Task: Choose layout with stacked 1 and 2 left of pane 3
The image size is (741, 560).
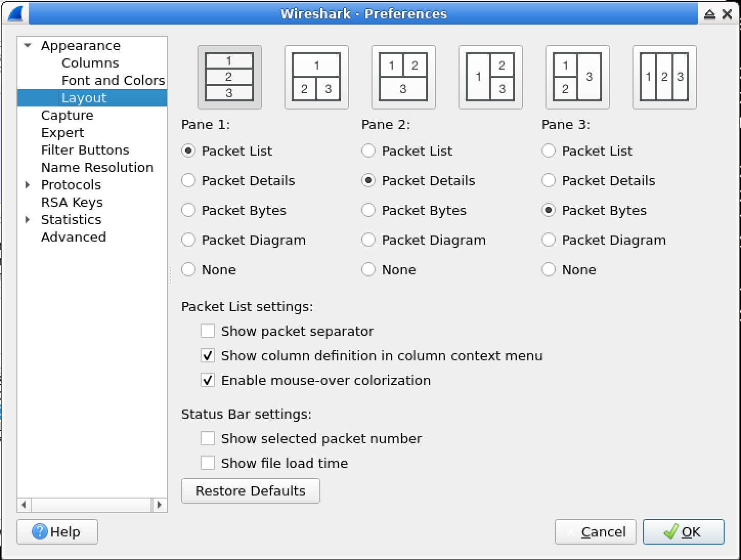Action: coord(577,77)
